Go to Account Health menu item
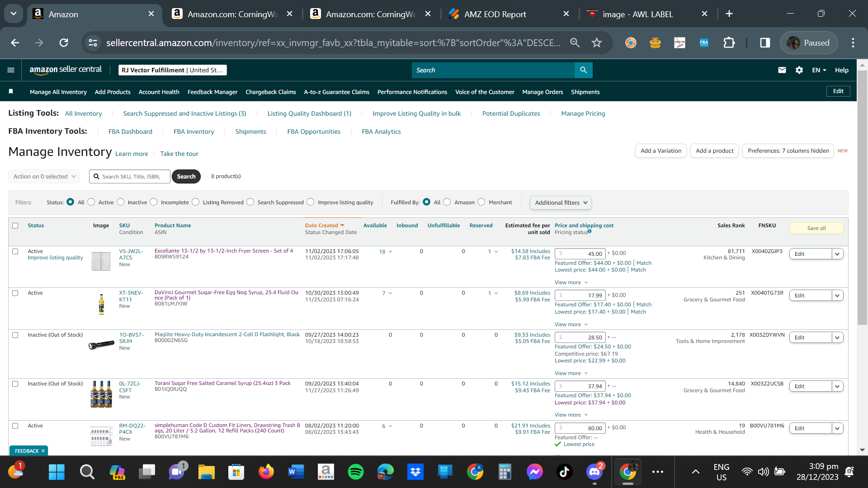 tap(159, 92)
